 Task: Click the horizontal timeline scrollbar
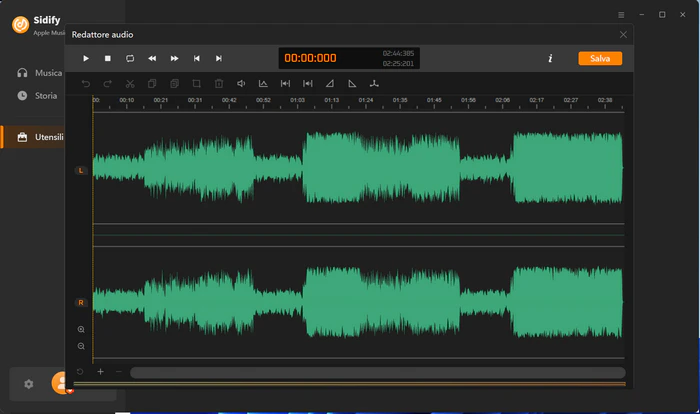[x=378, y=372]
